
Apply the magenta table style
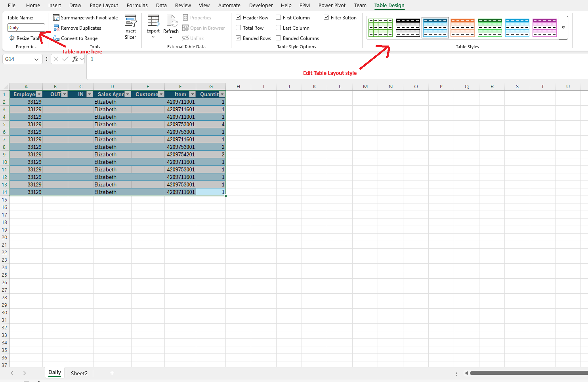[x=545, y=28]
